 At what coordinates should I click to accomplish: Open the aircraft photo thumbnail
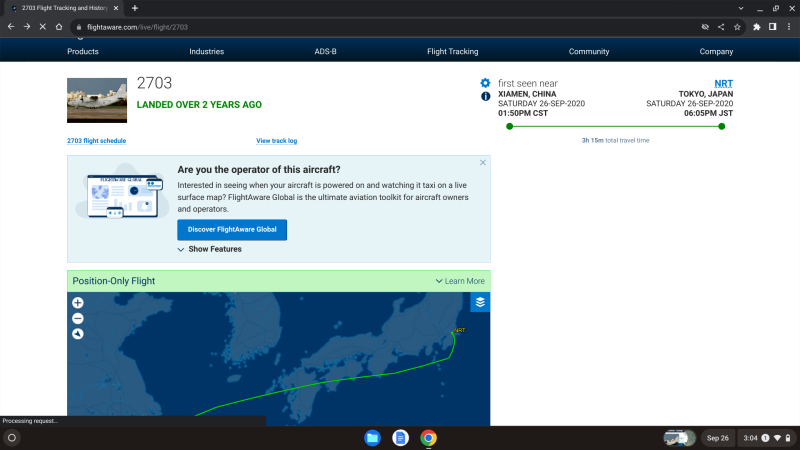pos(97,101)
